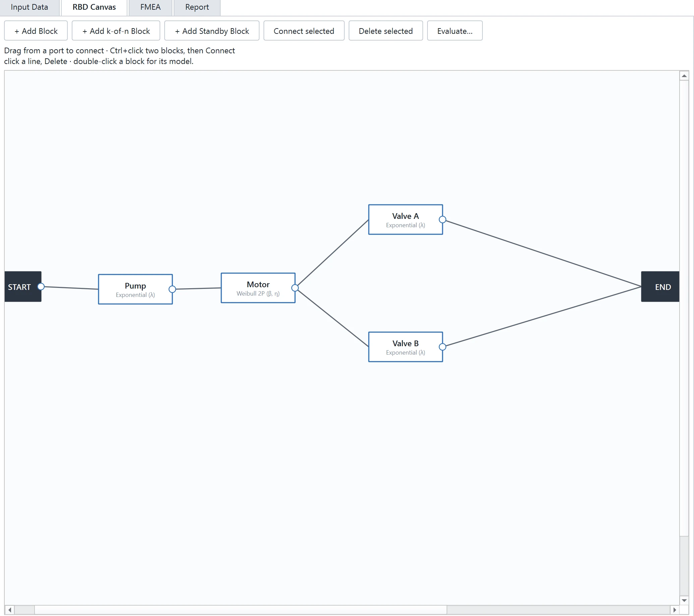The image size is (694, 616).
Task: Click the Pump's Exponential (λ) label
Action: (x=135, y=295)
